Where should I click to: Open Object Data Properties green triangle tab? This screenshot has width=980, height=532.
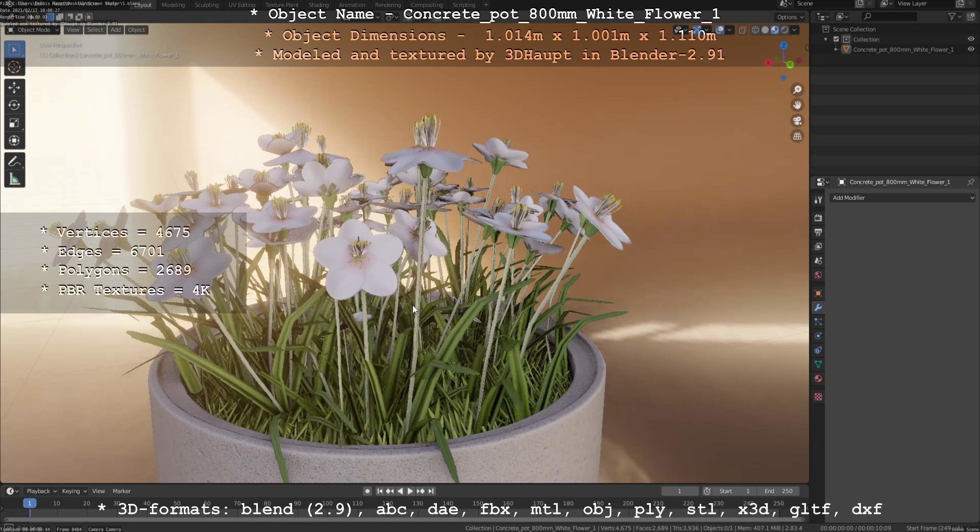pyautogui.click(x=818, y=364)
